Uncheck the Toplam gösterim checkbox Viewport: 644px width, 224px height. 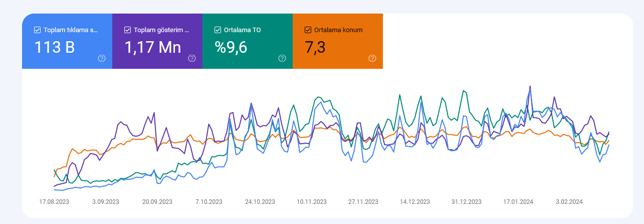pos(127,30)
